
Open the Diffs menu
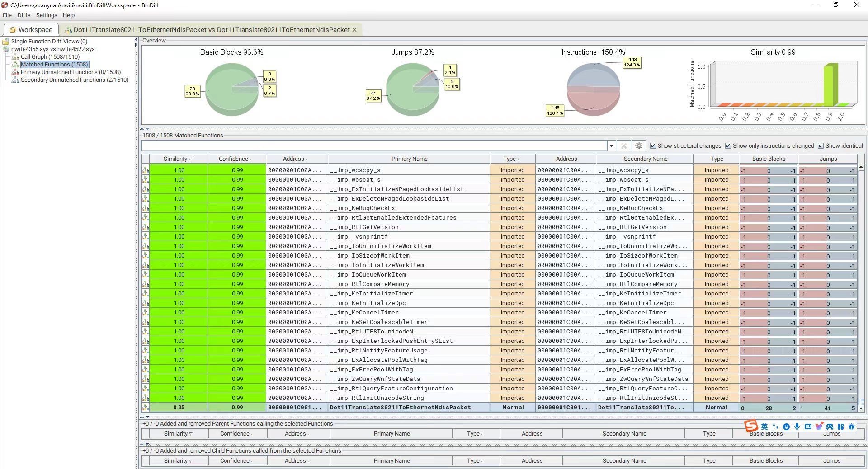click(x=24, y=15)
